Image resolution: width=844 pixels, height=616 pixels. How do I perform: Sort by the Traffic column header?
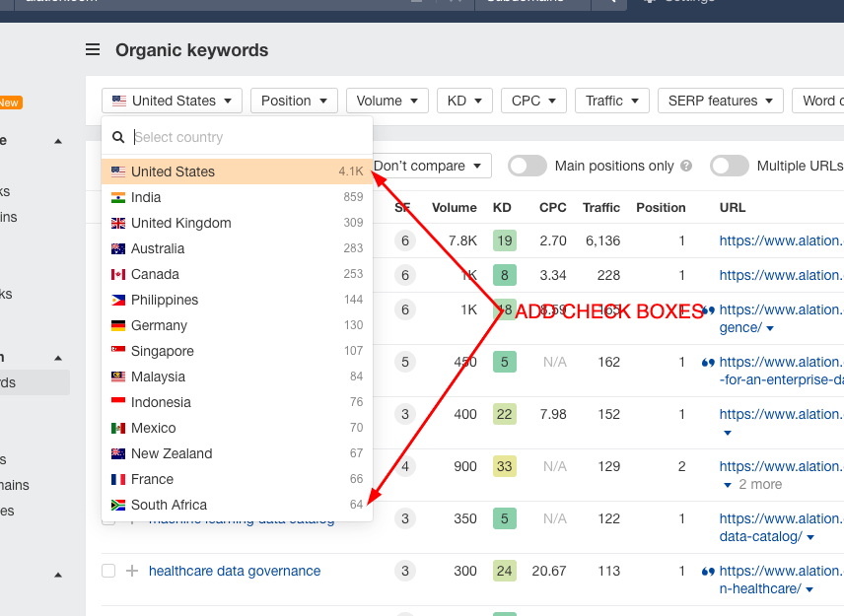click(x=601, y=207)
